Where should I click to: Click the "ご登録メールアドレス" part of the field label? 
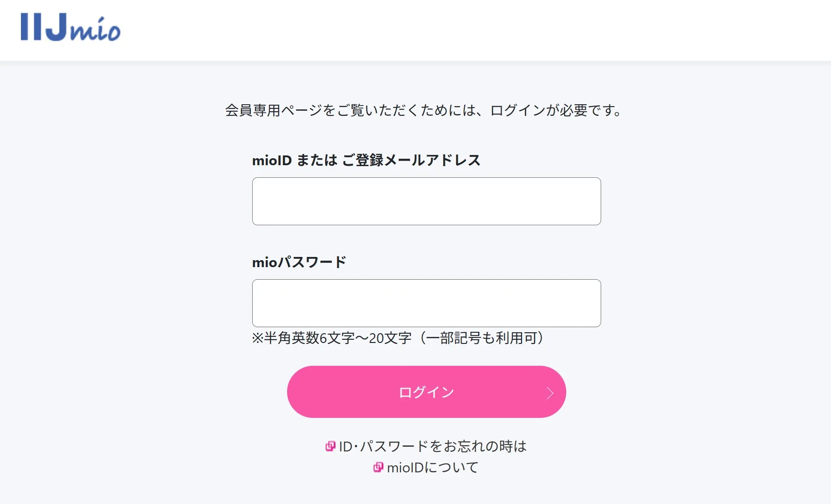(x=411, y=160)
